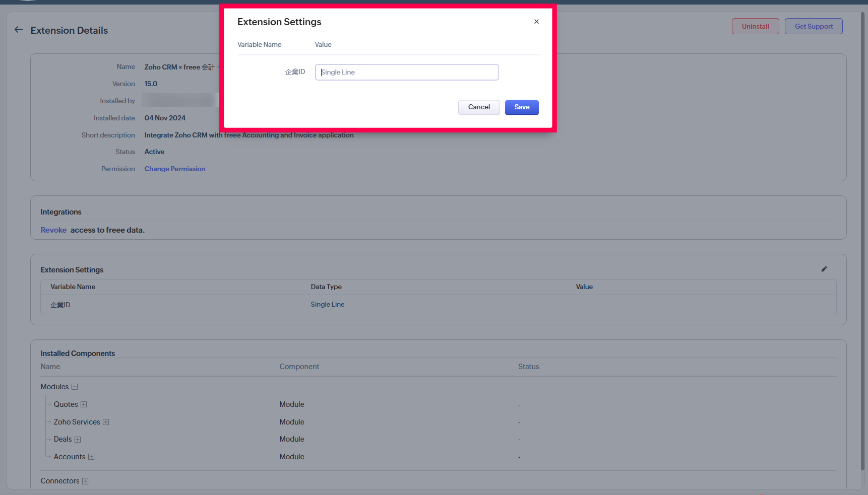Open Get Support
868x495 pixels.
(814, 26)
